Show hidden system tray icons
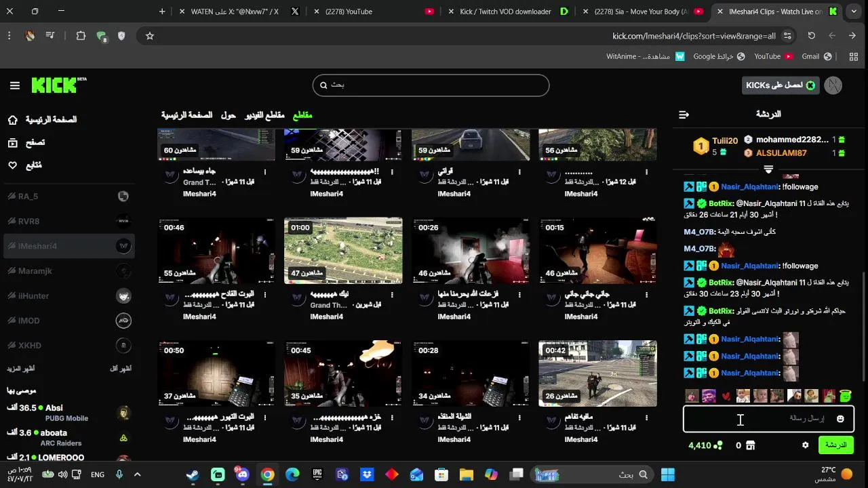 pos(138,474)
